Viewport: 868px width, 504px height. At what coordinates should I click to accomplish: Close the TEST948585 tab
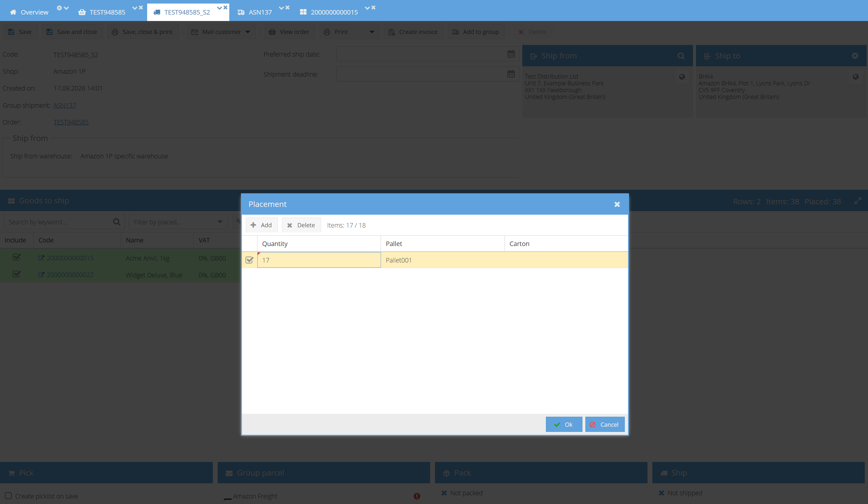(x=141, y=7)
